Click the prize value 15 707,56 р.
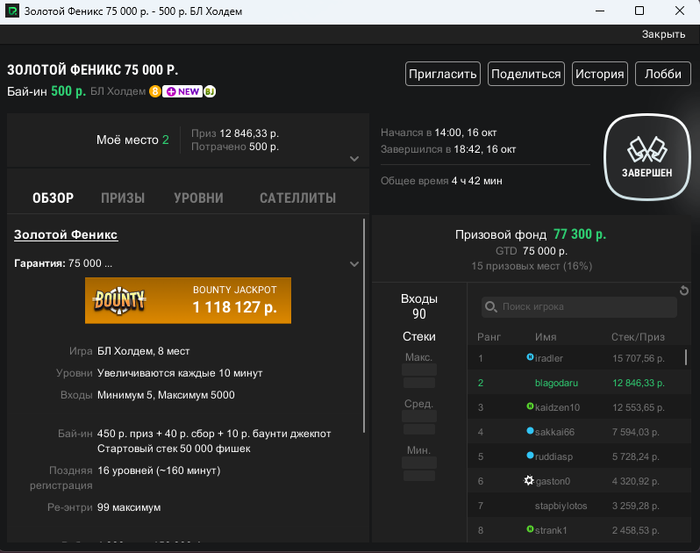The height and width of the screenshot is (553, 700). coord(638,358)
